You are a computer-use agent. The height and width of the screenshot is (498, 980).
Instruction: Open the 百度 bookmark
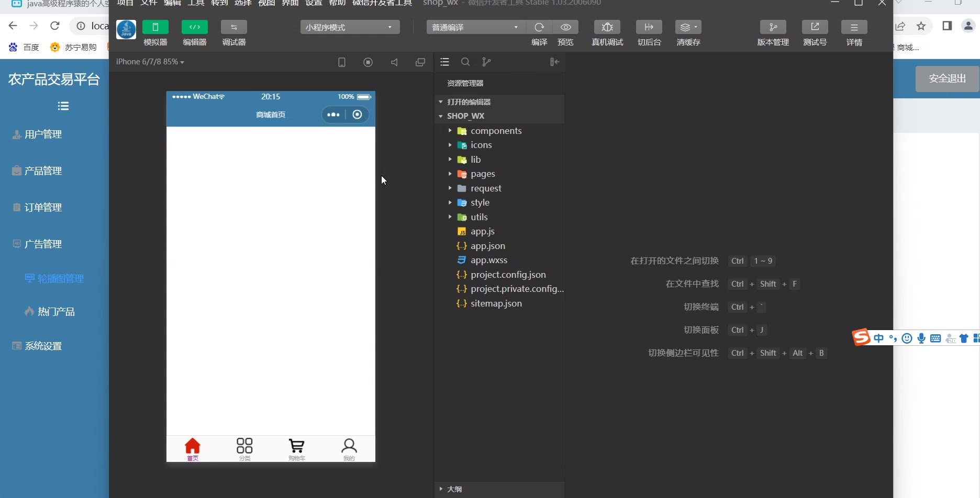pos(24,48)
